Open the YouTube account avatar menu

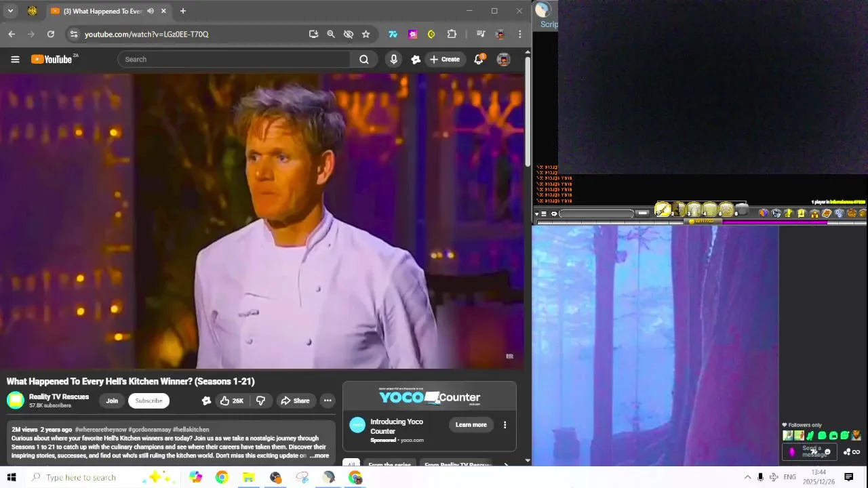click(x=503, y=60)
